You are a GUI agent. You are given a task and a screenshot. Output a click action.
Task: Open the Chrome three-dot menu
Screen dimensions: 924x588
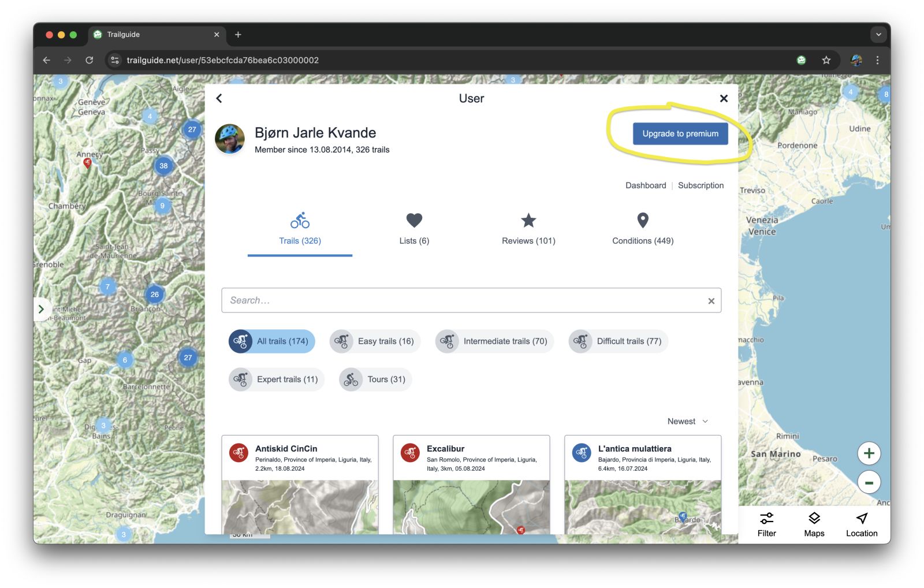[877, 60]
